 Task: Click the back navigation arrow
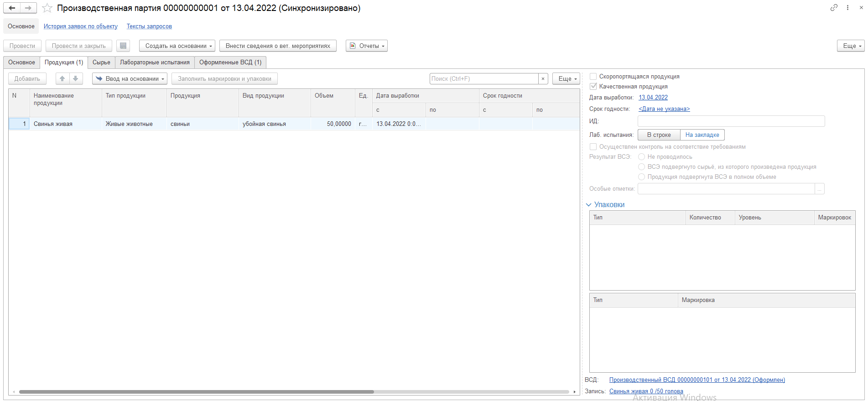pyautogui.click(x=12, y=8)
